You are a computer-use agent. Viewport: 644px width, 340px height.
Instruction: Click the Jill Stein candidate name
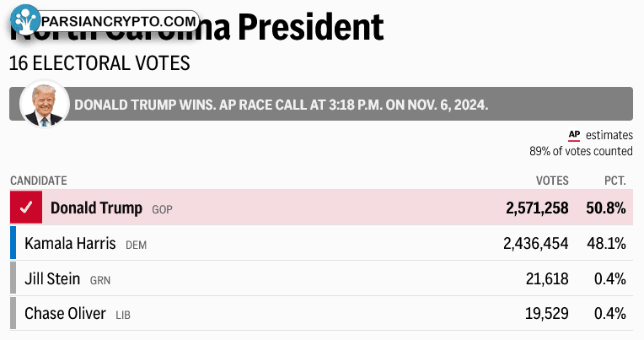coord(52,278)
